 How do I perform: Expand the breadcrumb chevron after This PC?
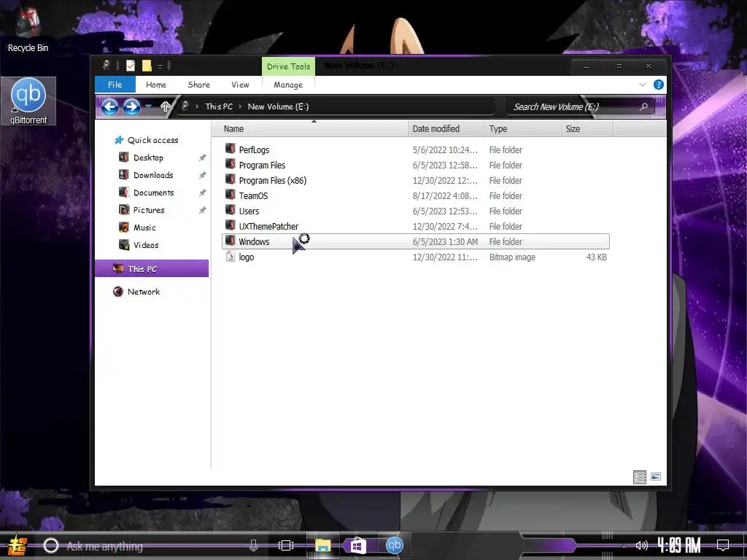[240, 106]
